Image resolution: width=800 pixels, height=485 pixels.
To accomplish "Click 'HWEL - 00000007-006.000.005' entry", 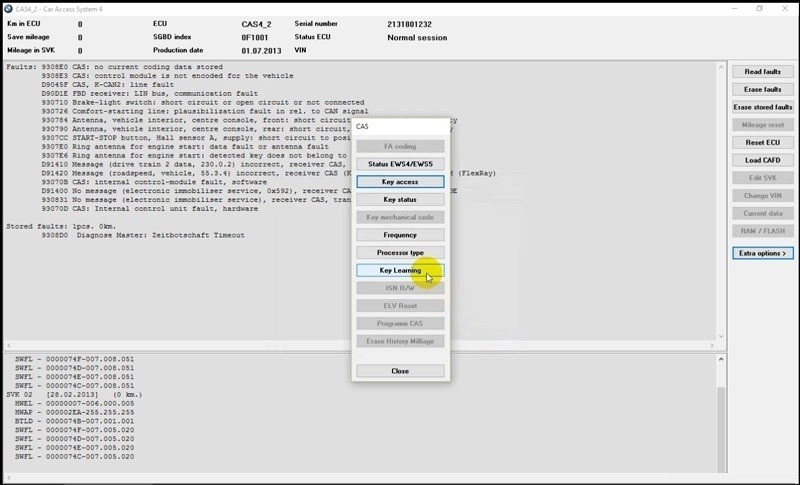I will coord(74,403).
